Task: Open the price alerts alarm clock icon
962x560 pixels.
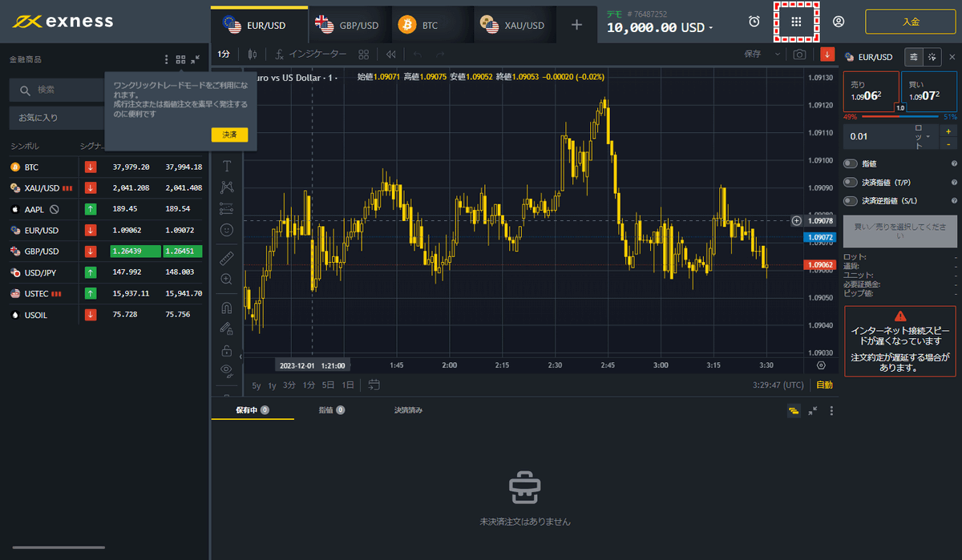Action: 754,22
